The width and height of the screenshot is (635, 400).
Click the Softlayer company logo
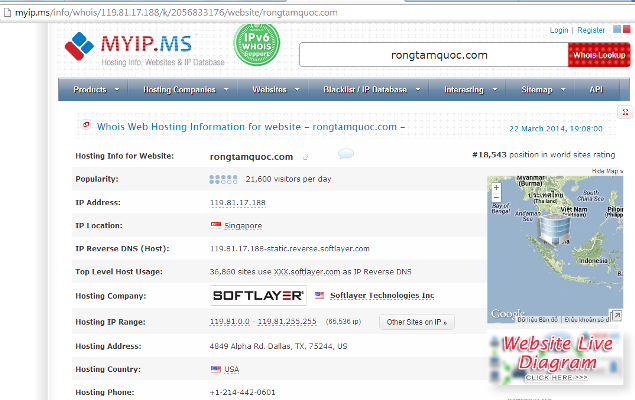click(x=258, y=296)
